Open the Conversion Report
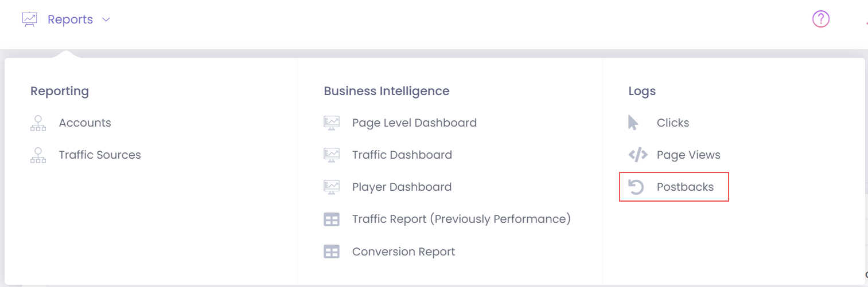The image size is (868, 287). 403,251
